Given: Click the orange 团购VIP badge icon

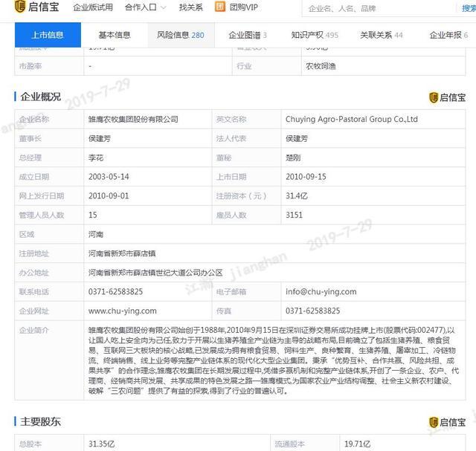Looking at the screenshot, I should (x=220, y=7).
